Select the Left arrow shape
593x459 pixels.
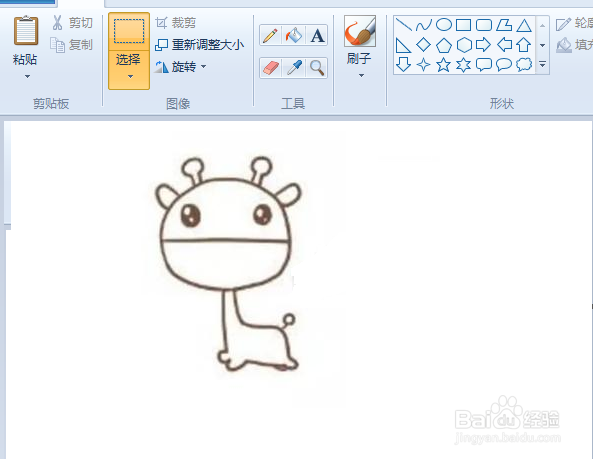504,45
